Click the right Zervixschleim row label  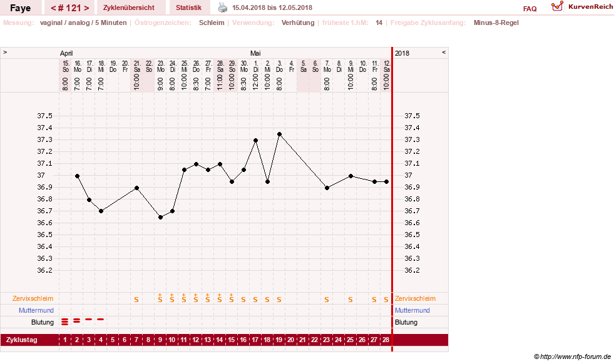415,298
